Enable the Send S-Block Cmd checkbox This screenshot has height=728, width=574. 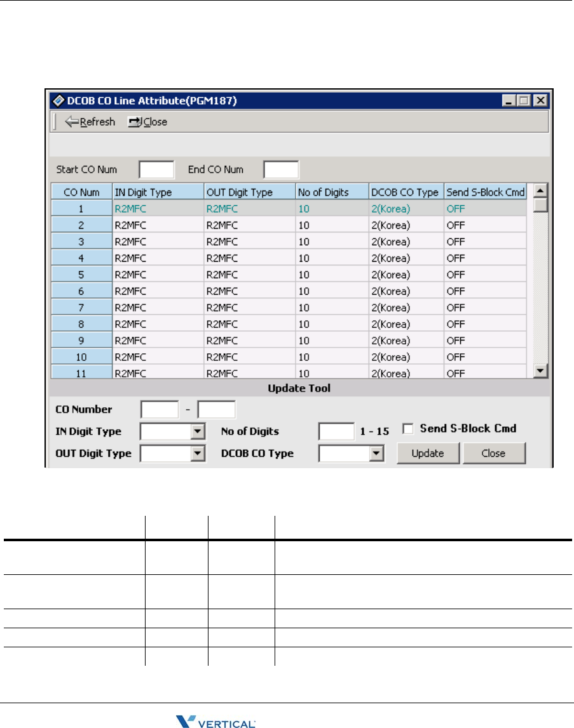coord(407,429)
